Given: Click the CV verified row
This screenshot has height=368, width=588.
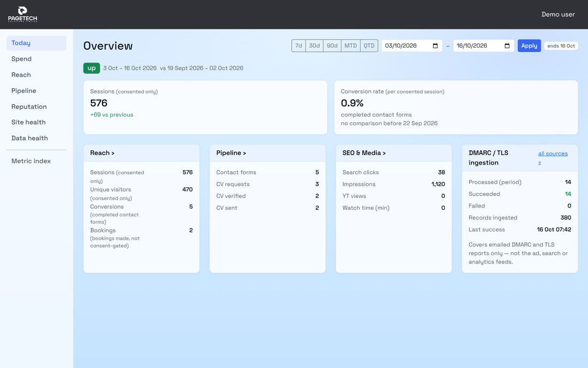Looking at the screenshot, I should [x=267, y=196].
